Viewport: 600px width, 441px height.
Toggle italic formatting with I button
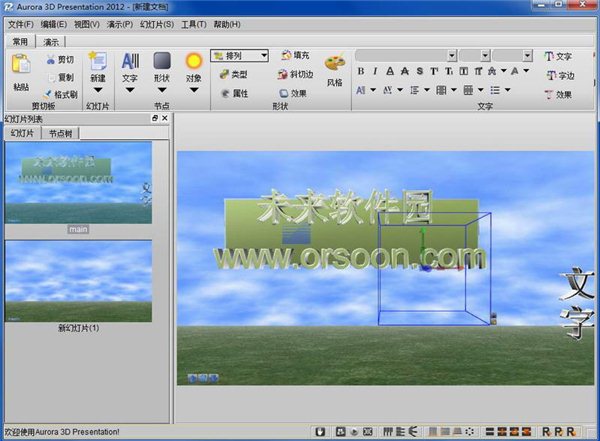(x=375, y=72)
